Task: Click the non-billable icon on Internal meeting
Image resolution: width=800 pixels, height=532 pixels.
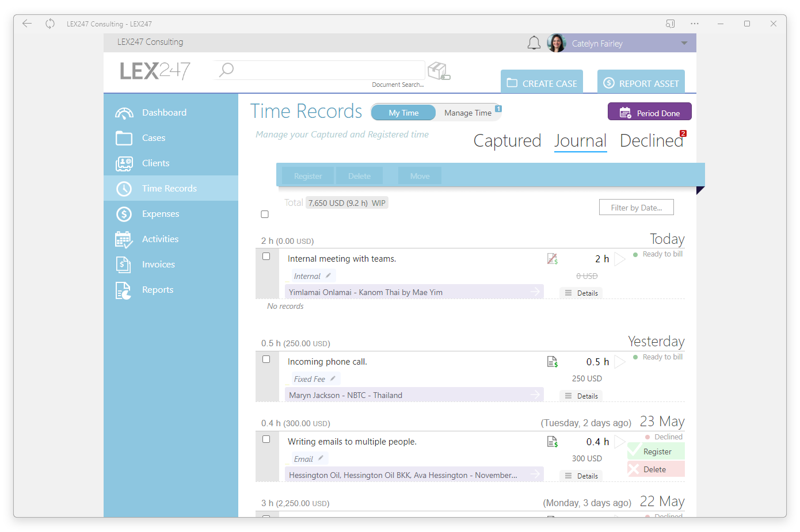Action: pyautogui.click(x=553, y=259)
